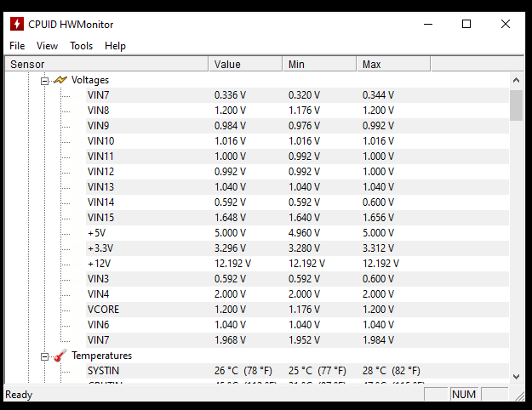Select the VIN15 sensor row
532x410 pixels.
tap(297, 218)
